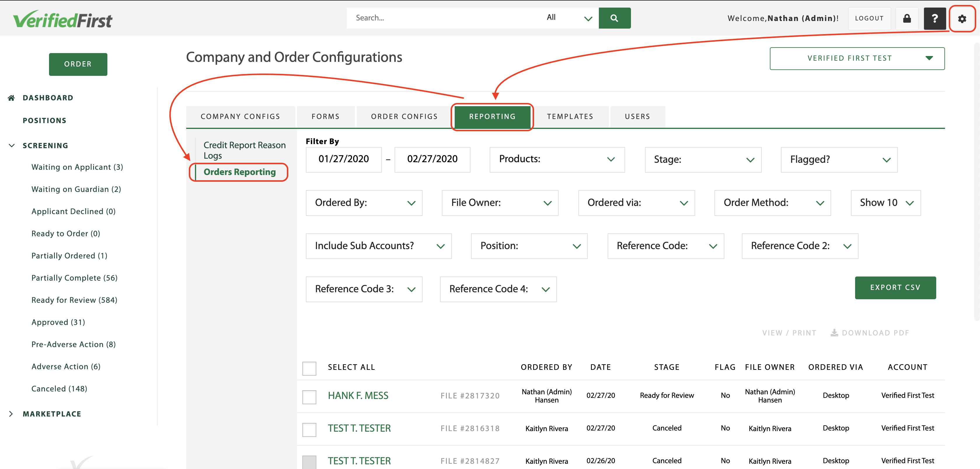Viewport: 980px width, 469px height.
Task: Open Partially Complete (56)
Action: 75,278
